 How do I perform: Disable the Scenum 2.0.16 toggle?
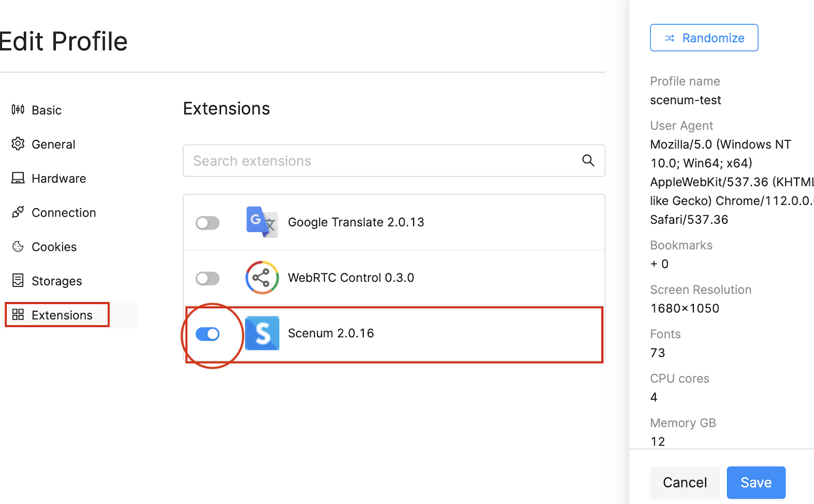(208, 334)
